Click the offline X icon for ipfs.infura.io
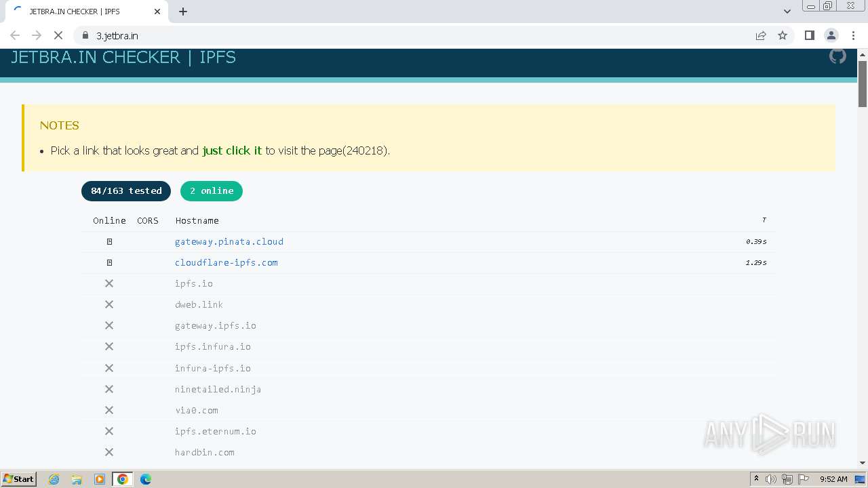The image size is (868, 488). (109, 346)
